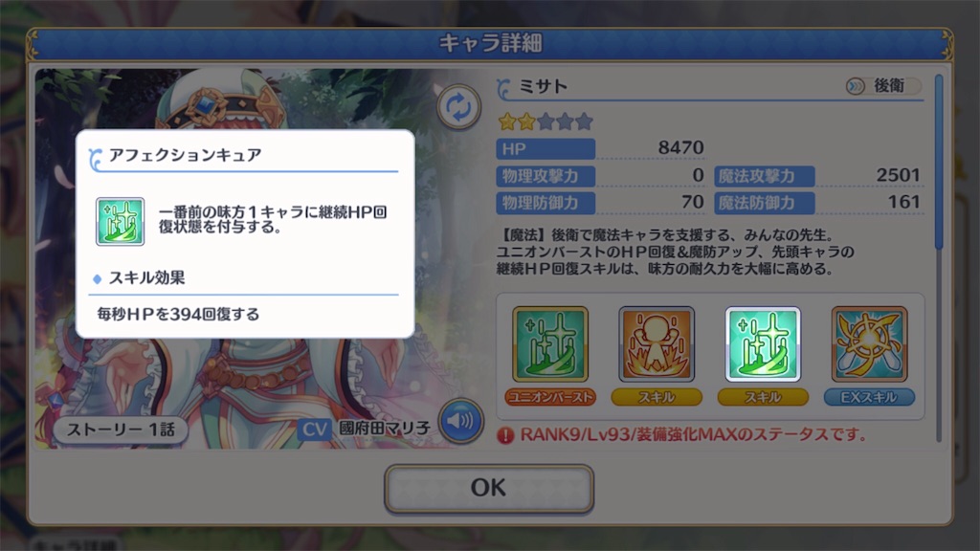
Task: Select the highlighted green healing skill icon
Action: pos(763,344)
